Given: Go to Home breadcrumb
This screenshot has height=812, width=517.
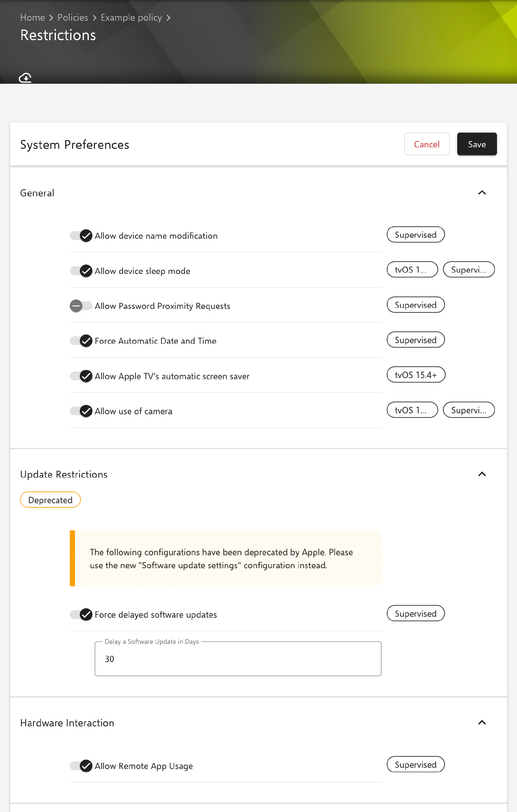Looking at the screenshot, I should (x=33, y=17).
